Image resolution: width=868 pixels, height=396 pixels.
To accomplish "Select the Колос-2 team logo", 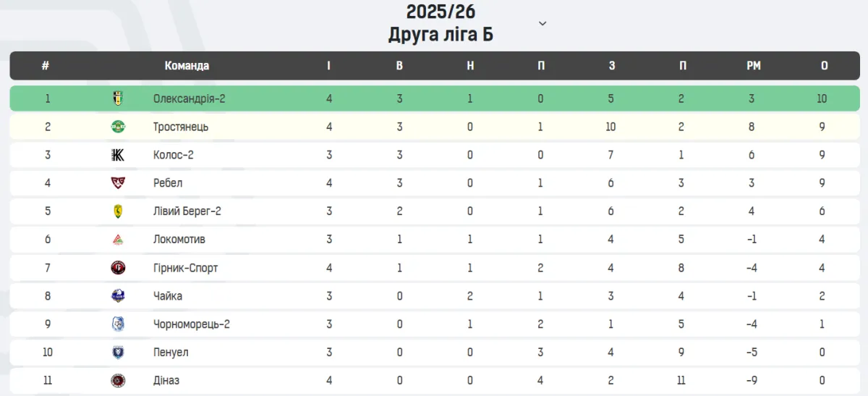I will click(118, 155).
